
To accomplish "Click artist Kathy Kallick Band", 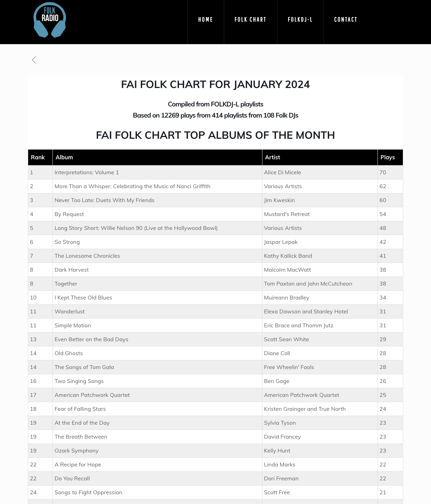I will (288, 256).
